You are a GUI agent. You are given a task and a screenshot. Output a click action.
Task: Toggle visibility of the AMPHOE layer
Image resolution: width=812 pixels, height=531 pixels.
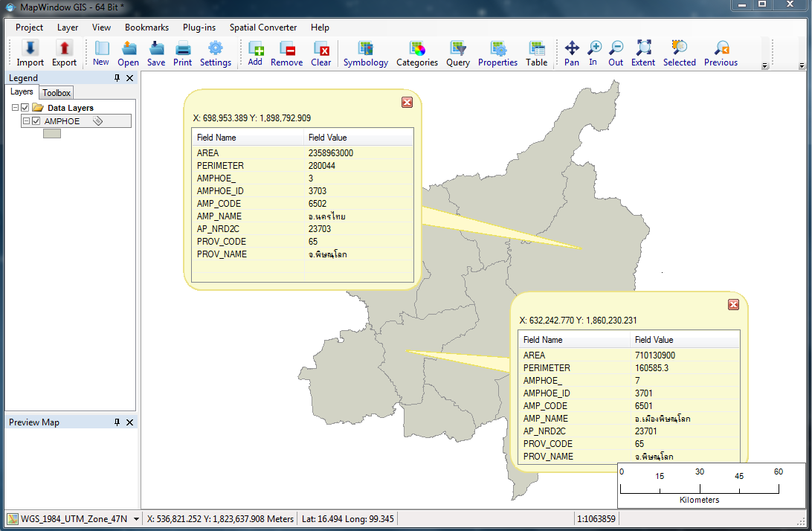36,120
